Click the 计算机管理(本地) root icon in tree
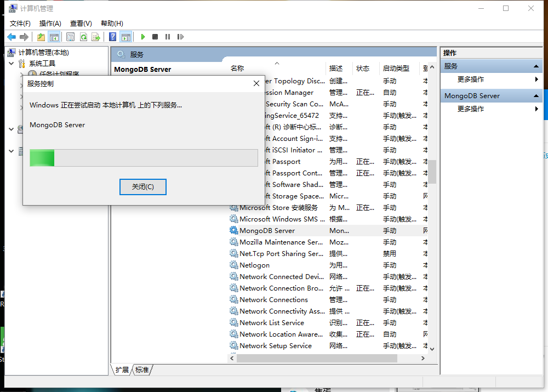The width and height of the screenshot is (548, 392). pos(12,53)
